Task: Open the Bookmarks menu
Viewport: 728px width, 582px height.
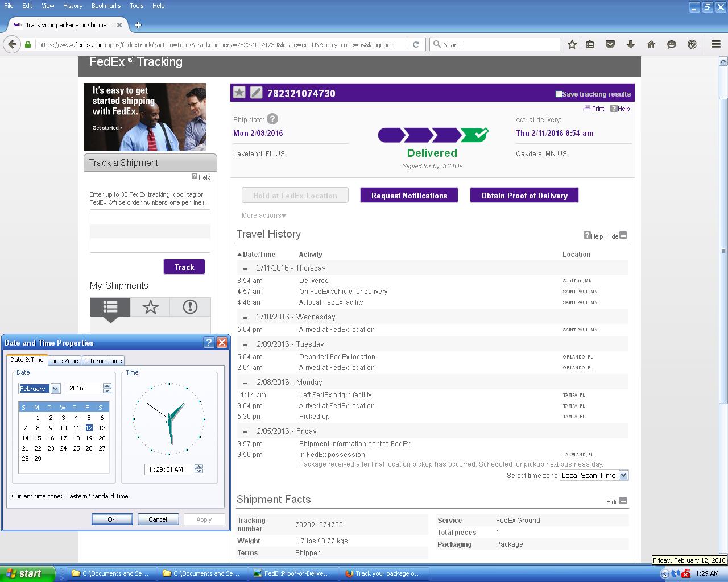Action: click(106, 6)
